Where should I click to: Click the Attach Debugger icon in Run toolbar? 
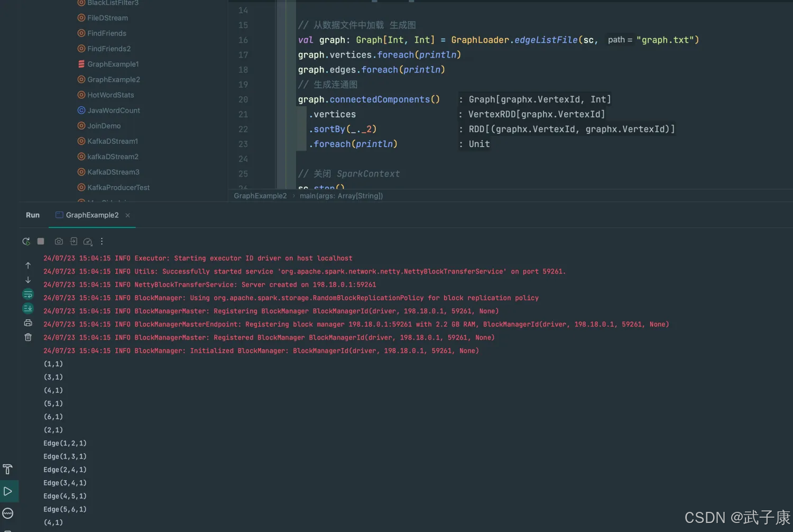point(73,242)
